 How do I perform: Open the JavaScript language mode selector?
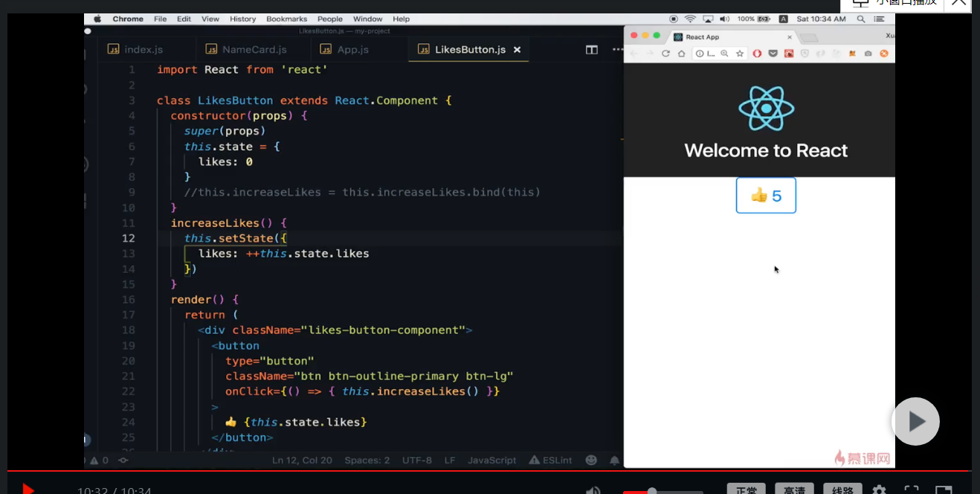click(491, 460)
